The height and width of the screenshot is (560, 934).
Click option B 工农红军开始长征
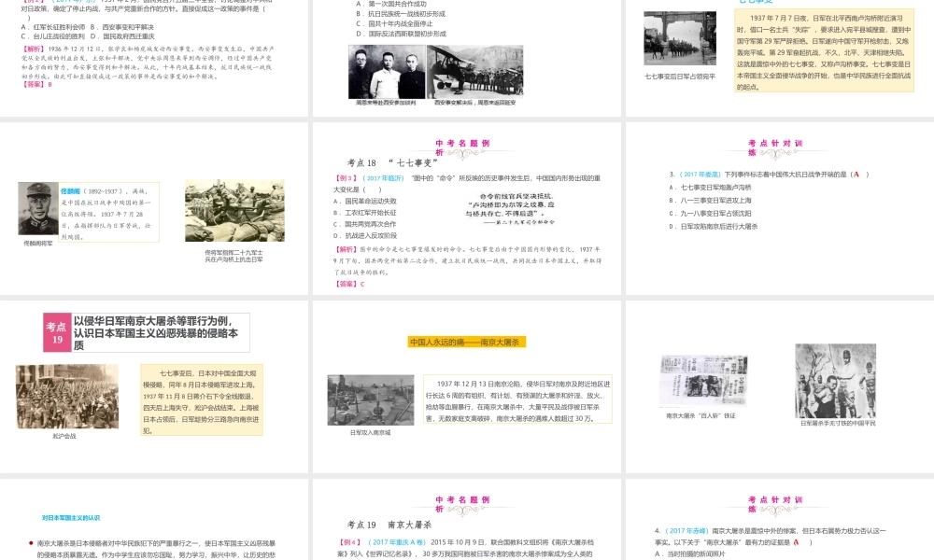pos(364,213)
